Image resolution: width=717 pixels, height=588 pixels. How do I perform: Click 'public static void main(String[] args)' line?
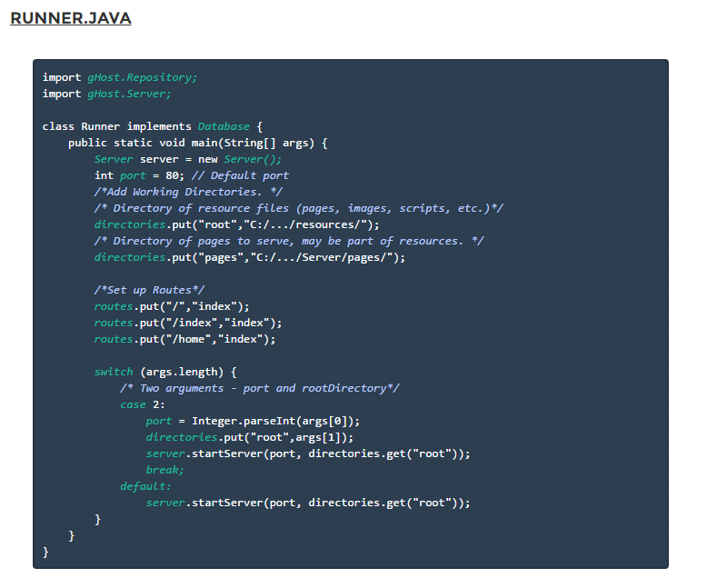(198, 143)
